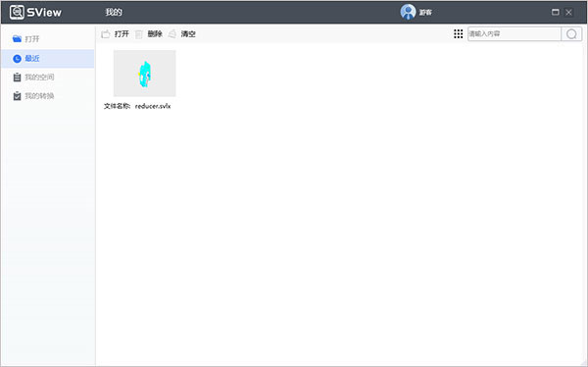Select the 最近 clock icon in sidebar
588x367 pixels.
click(17, 58)
